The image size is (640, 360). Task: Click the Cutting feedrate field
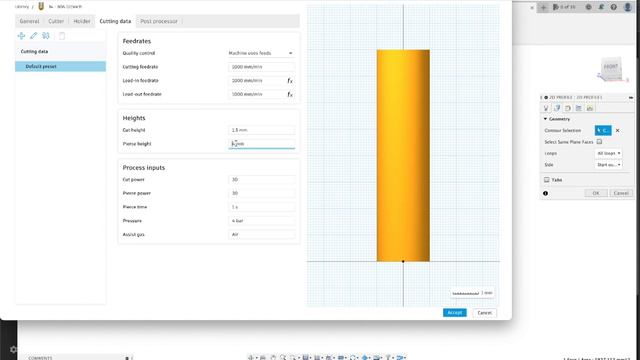[261, 67]
